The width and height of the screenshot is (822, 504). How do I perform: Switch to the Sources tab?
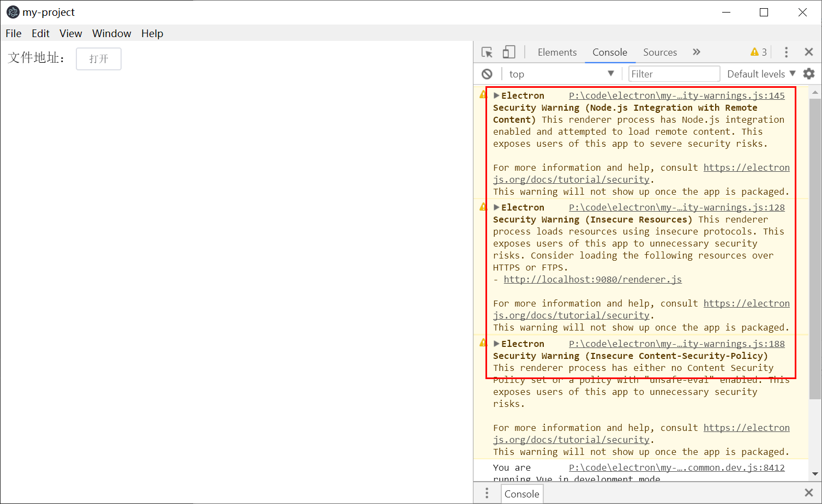(x=660, y=52)
